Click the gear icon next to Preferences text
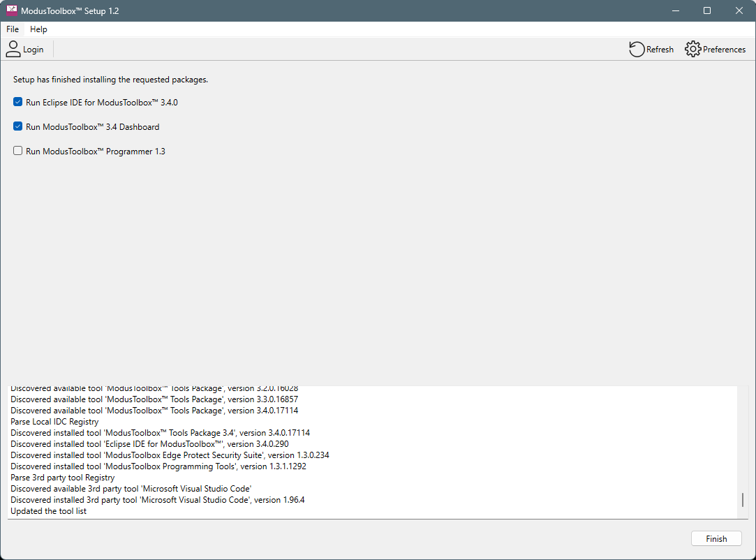 (x=692, y=49)
